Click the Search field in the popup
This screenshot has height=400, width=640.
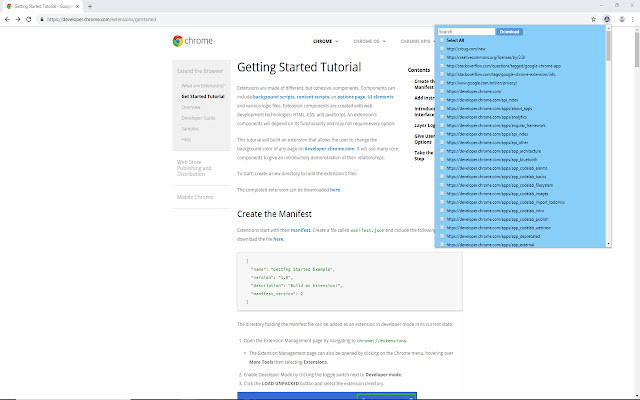click(466, 31)
